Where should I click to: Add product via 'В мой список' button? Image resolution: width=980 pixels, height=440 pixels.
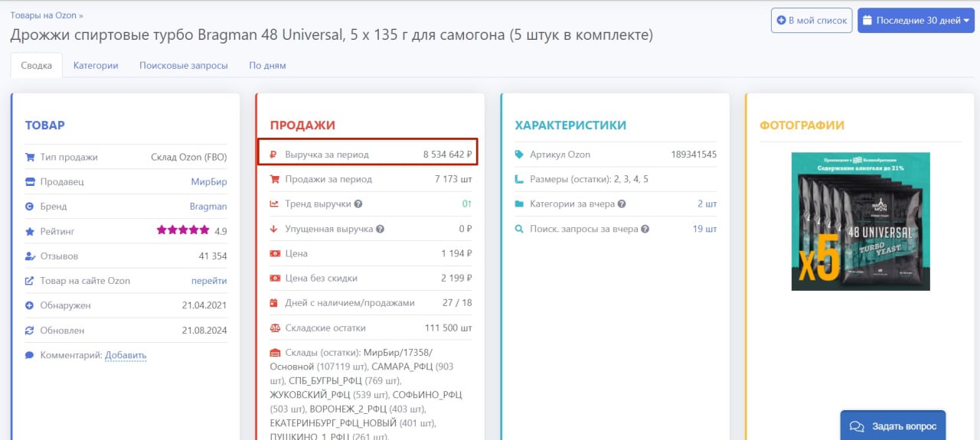coord(812,21)
